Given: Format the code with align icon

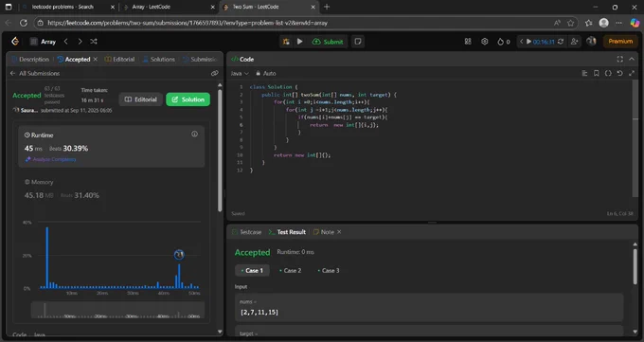Looking at the screenshot, I should (x=584, y=73).
